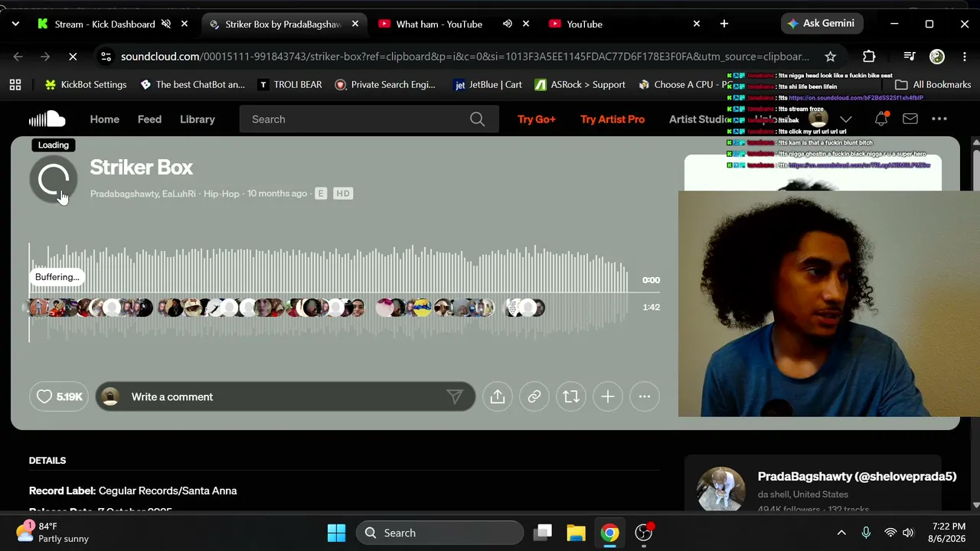Image resolution: width=980 pixels, height=551 pixels.
Task: Open the Hip-Hop genre link
Action: coord(221,194)
